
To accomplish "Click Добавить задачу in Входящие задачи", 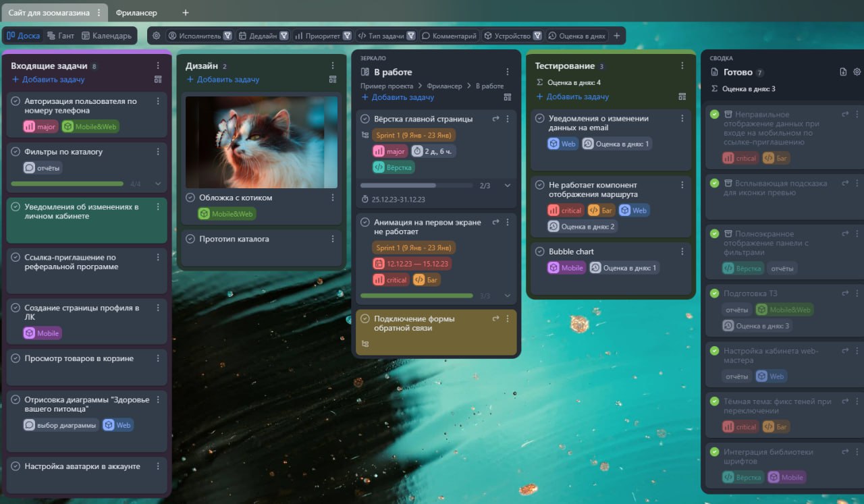I will (x=48, y=80).
